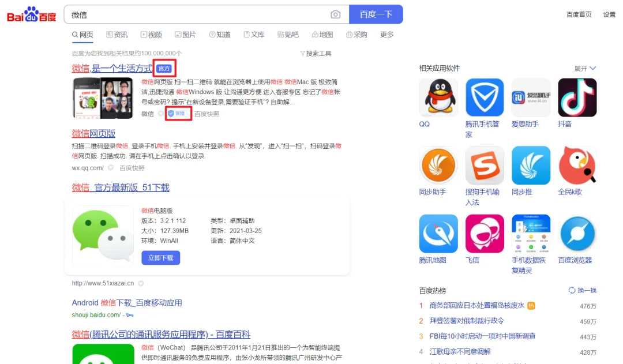Open result 微信,是一个生活方式
This screenshot has height=364, width=623.
112,68
